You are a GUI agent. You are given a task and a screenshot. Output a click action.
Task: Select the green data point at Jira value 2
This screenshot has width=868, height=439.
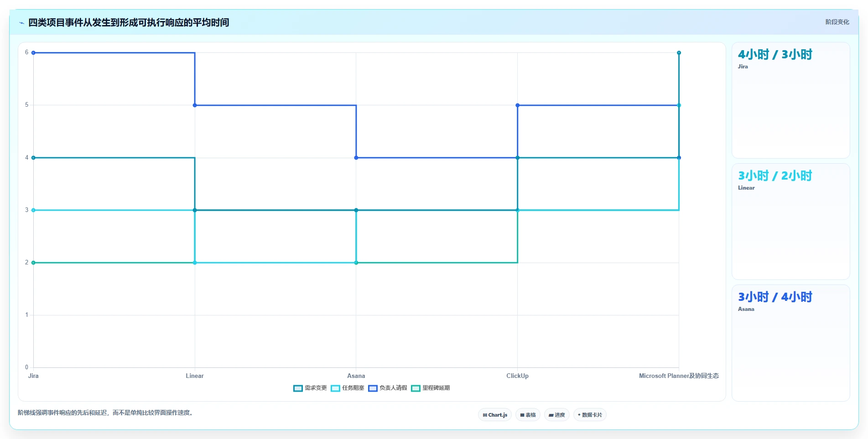pyautogui.click(x=33, y=263)
